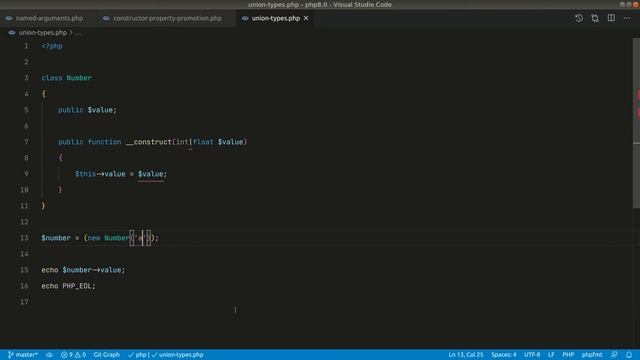The height and width of the screenshot is (360, 640).
Task: Change language mode PHP
Action: tap(568, 355)
